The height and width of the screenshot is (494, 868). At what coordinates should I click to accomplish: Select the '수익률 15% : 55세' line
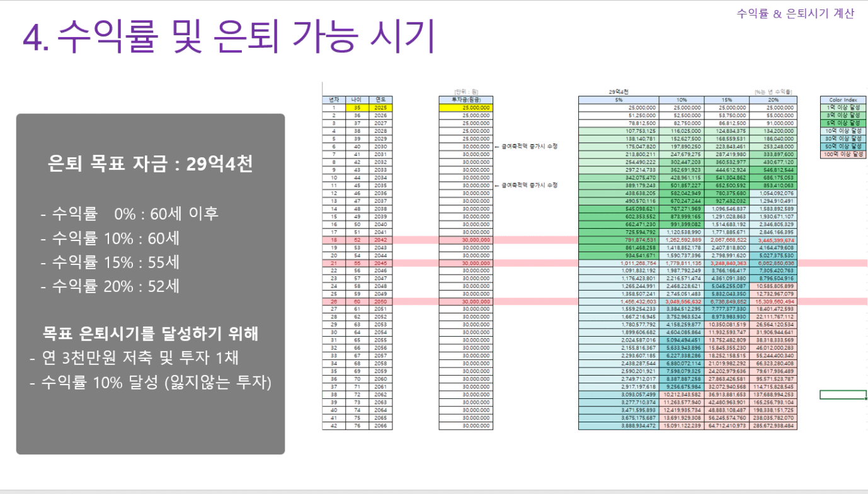110,262
